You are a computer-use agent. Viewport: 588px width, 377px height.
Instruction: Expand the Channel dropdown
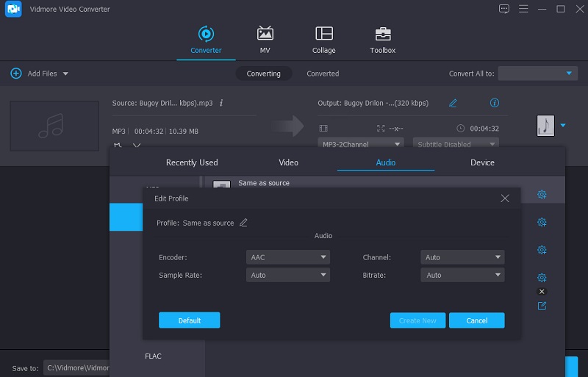coord(462,258)
